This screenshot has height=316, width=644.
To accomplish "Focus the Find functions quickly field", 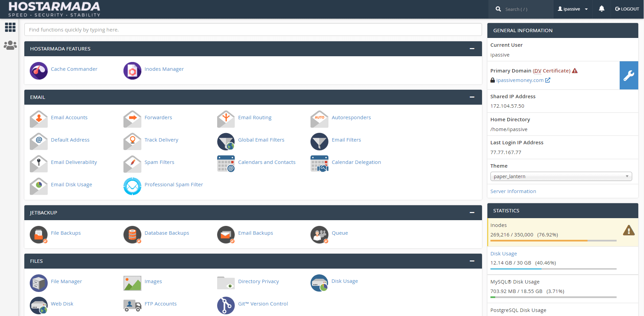I will (253, 30).
